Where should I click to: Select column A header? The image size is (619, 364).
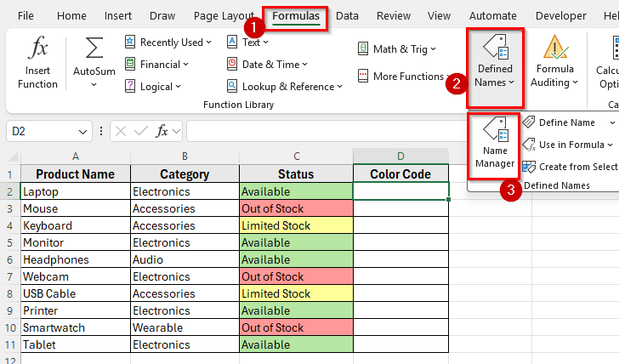pyautogui.click(x=76, y=156)
